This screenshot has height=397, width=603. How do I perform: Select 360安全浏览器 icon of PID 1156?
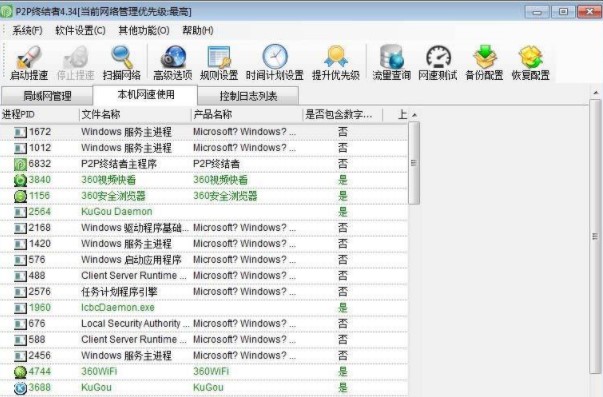coord(20,196)
